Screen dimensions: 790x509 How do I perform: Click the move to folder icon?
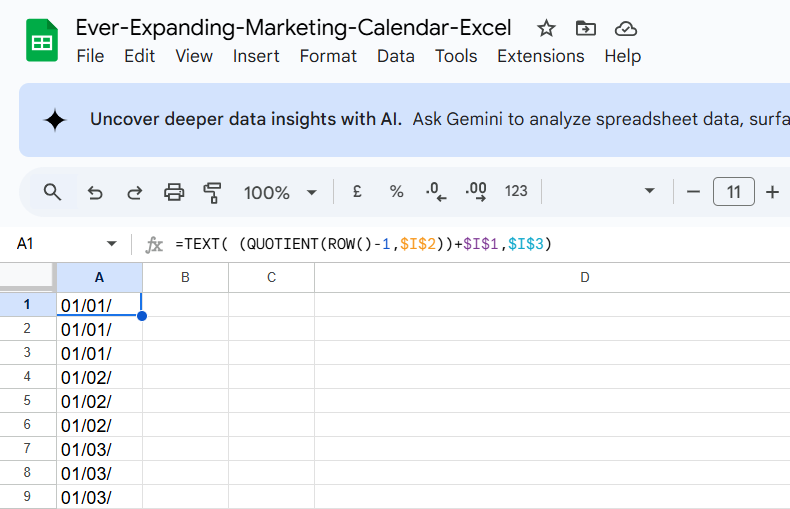click(586, 28)
